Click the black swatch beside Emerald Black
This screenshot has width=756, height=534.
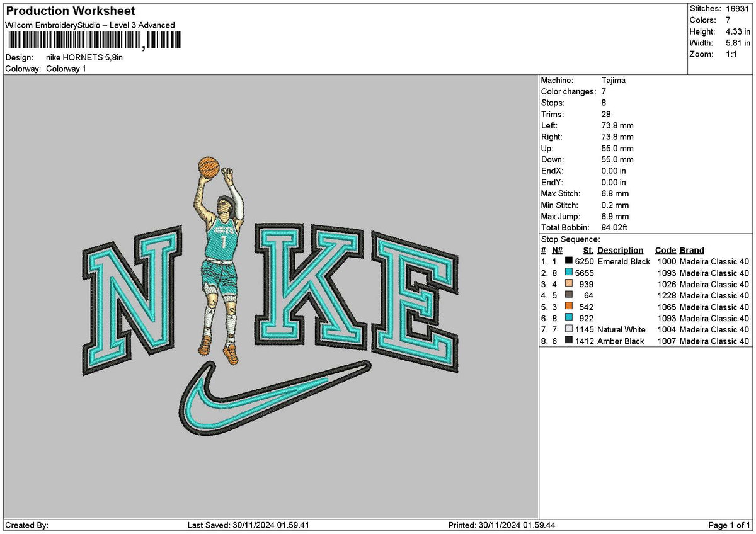[x=569, y=261]
